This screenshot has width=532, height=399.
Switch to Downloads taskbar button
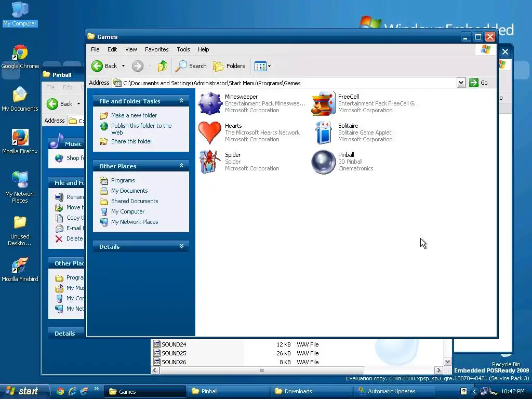[x=310, y=391]
